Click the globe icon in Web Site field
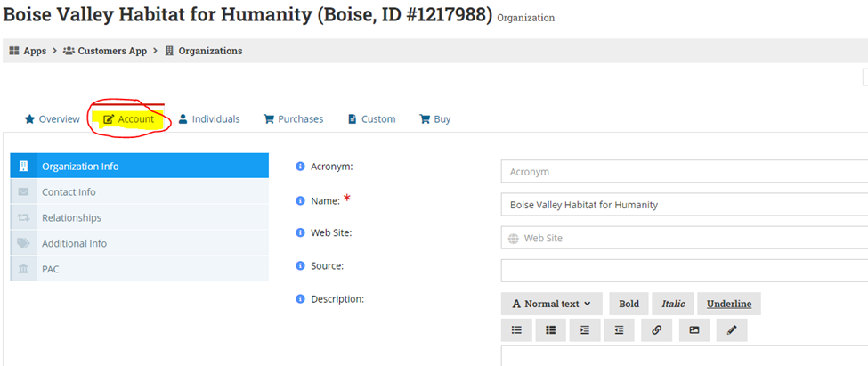The image size is (868, 366). point(513,239)
